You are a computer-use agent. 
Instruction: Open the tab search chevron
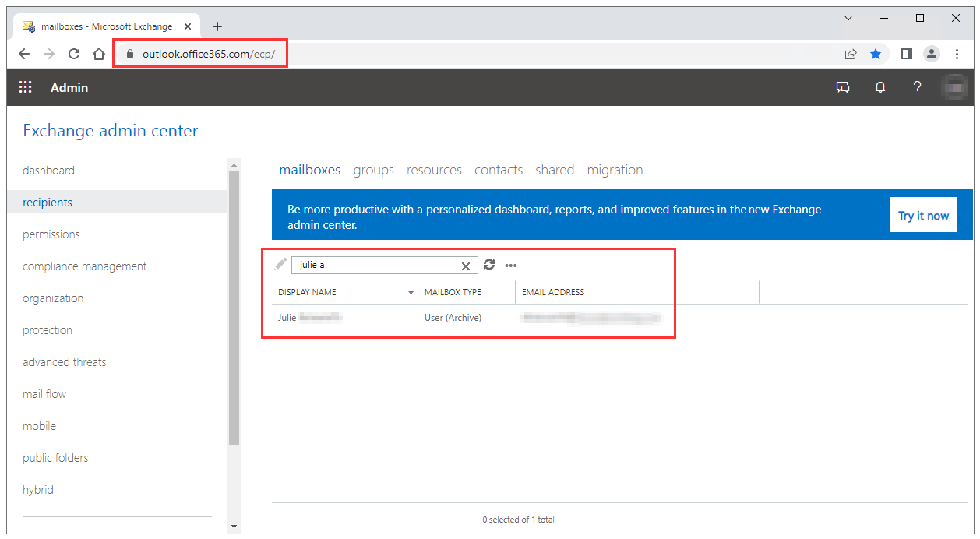coord(848,18)
